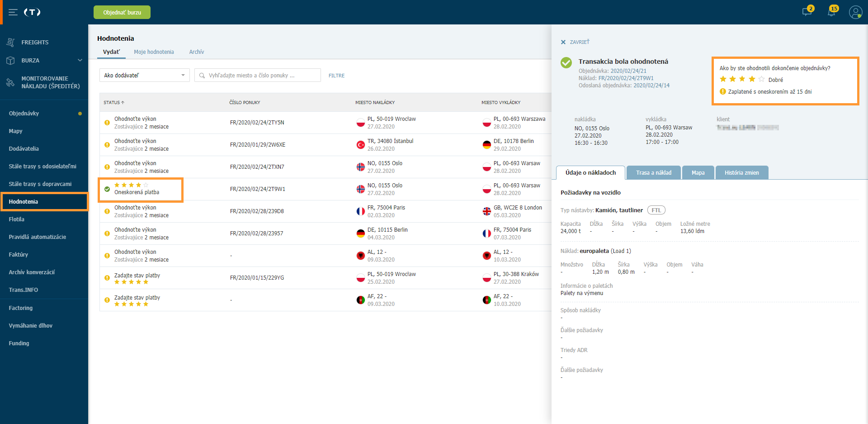The height and width of the screenshot is (424, 868).
Task: Click the FILTRE link
Action: pyautogui.click(x=336, y=76)
